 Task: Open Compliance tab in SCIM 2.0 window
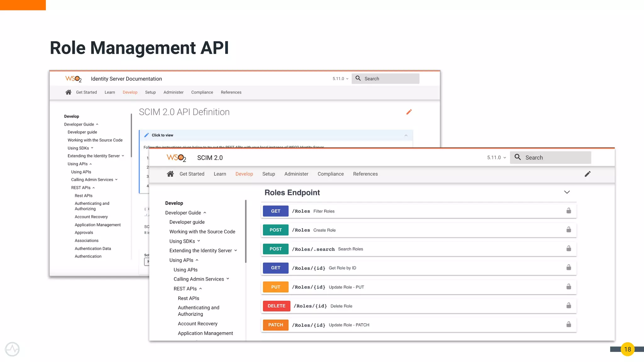(x=330, y=174)
